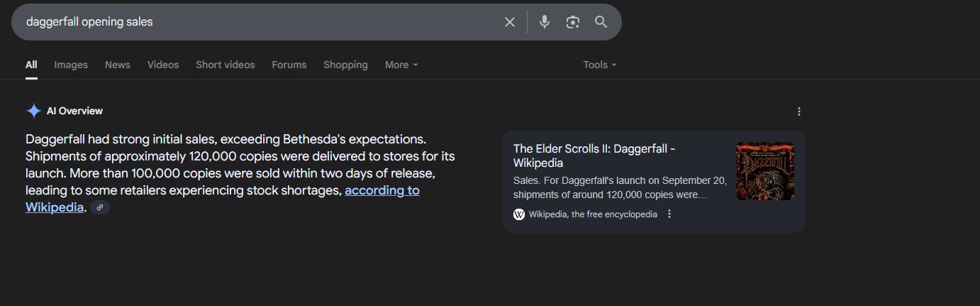Switch to the News tab
980x306 pixels.
click(x=118, y=65)
